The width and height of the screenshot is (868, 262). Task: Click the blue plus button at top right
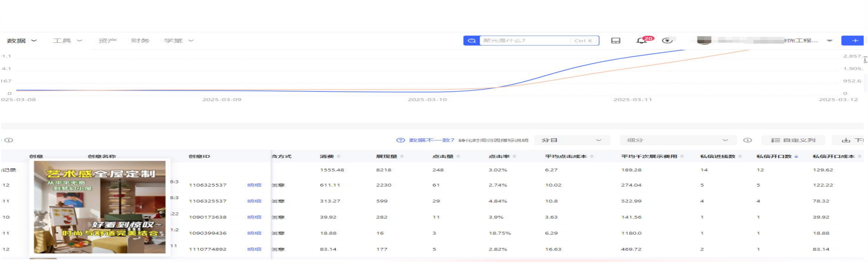(855, 41)
